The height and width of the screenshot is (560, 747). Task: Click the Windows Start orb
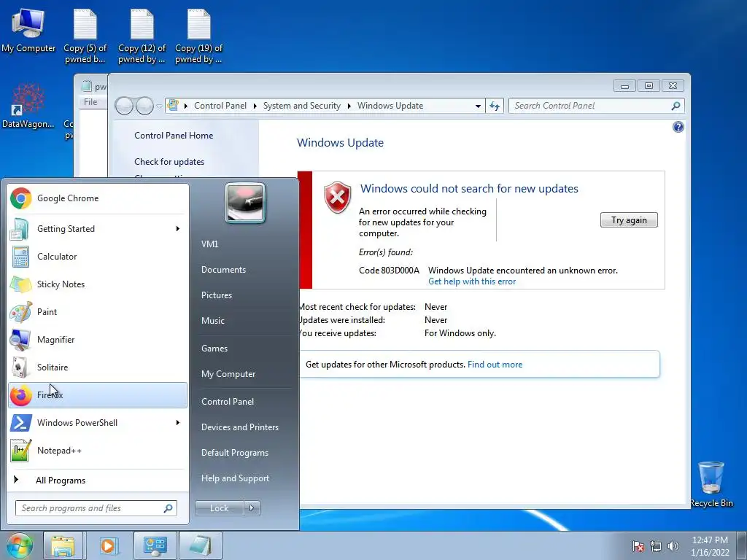(19, 545)
